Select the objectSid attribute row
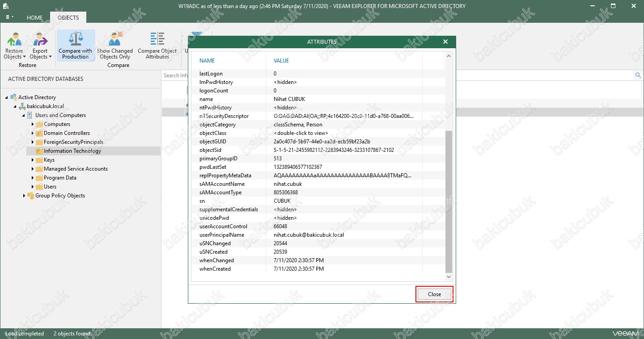The image size is (644, 339). pyautogui.click(x=318, y=150)
